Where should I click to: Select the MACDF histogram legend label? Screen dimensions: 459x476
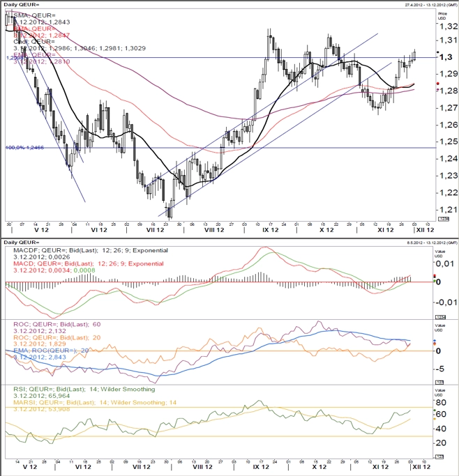[x=91, y=250]
